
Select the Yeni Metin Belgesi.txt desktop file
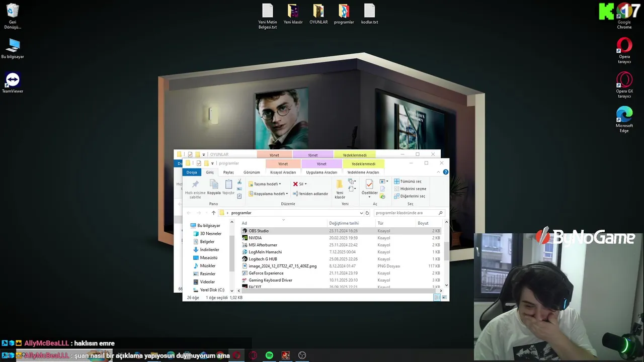point(267,17)
